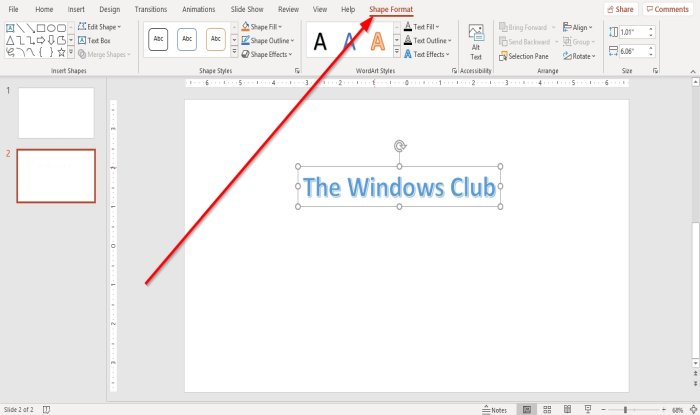
Task: Open Text Outline dropdown
Action: click(x=428, y=41)
